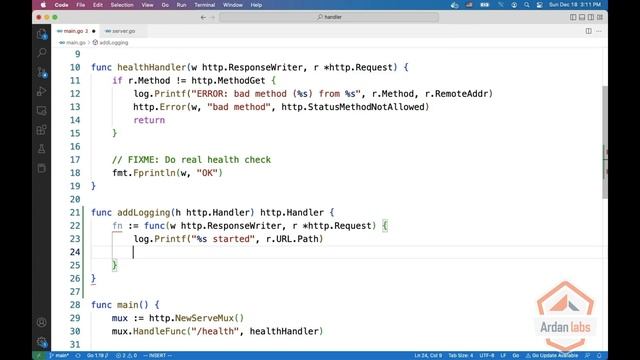Click line number 21 in the gutter
The width and height of the screenshot is (640, 360).
pos(75,212)
